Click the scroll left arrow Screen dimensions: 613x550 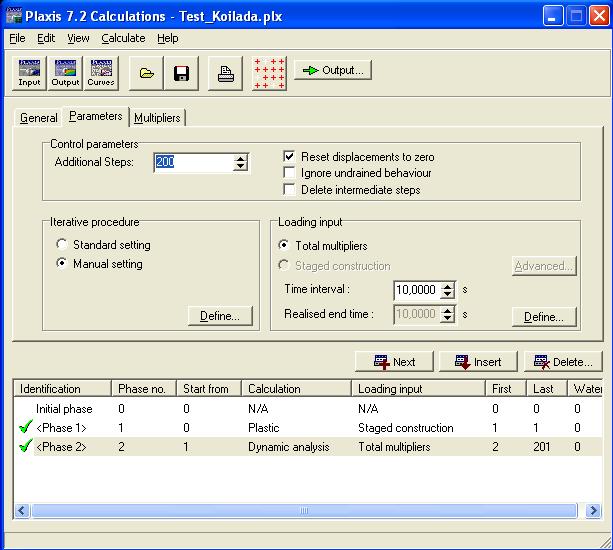[x=22, y=511]
